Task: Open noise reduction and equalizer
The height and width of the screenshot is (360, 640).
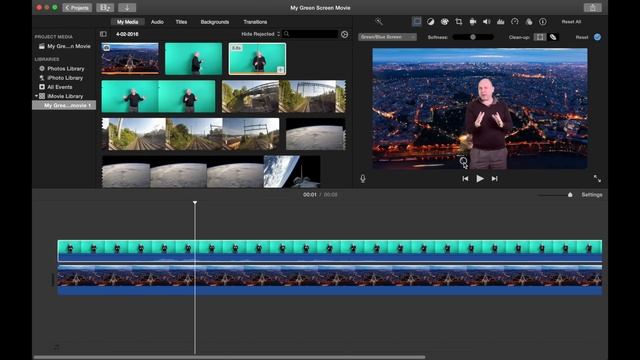Action: click(x=500, y=22)
